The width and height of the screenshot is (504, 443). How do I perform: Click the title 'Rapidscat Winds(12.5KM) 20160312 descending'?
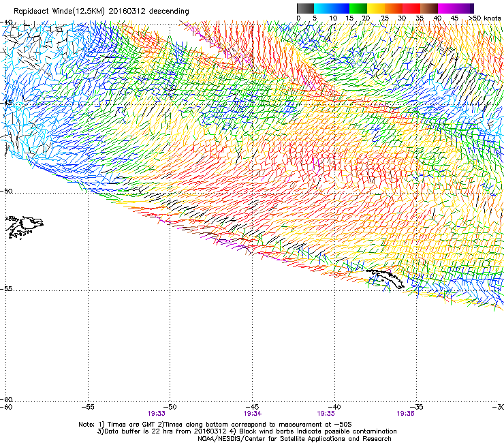(101, 12)
